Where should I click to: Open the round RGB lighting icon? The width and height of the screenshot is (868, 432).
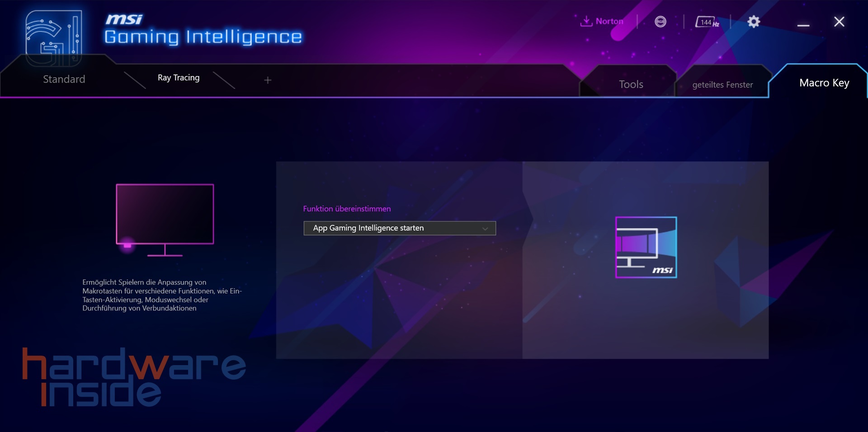[660, 22]
